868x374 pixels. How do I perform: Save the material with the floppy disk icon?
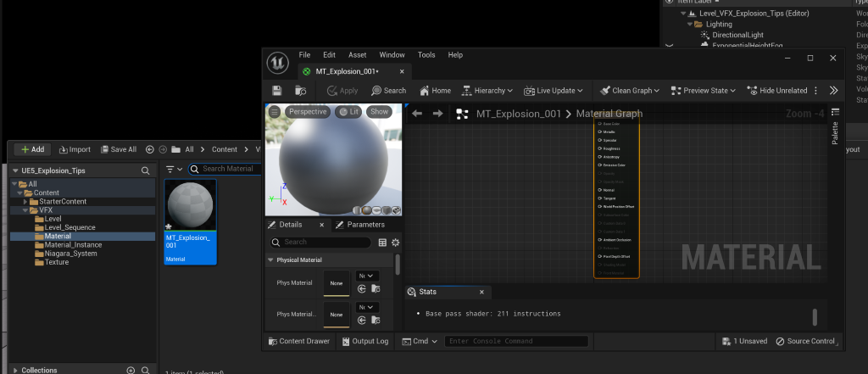pos(277,90)
